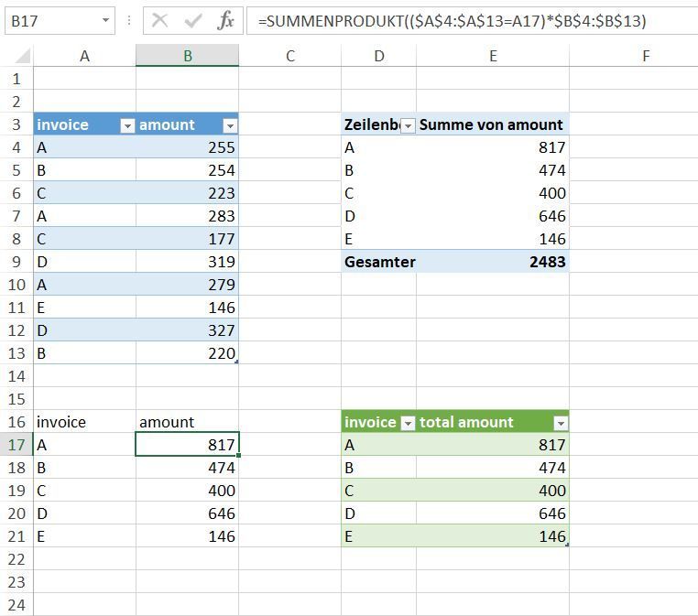698x616 pixels.
Task: Click cell with amount 254
Action: [188, 170]
